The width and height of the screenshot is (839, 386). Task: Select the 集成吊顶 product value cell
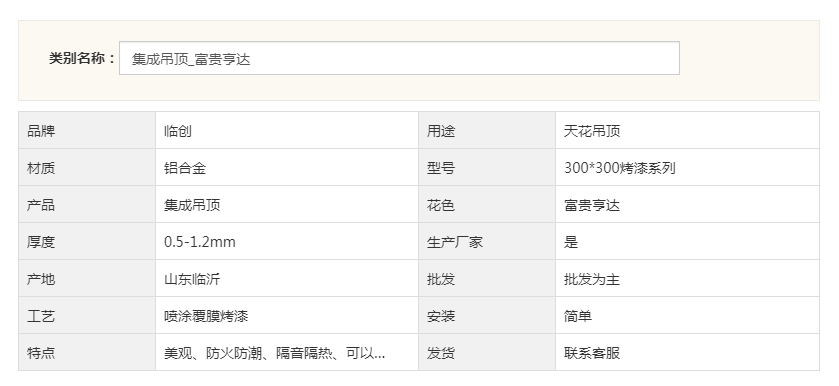pyautogui.click(x=287, y=205)
